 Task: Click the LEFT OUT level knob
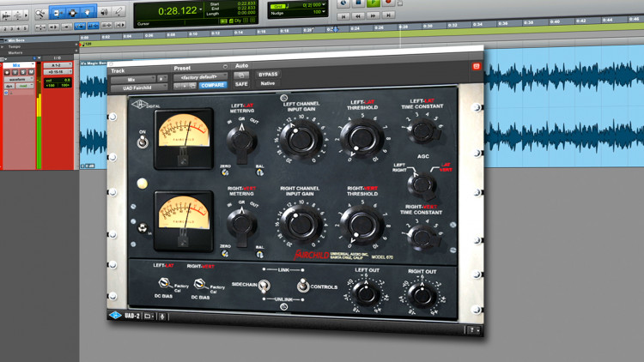(366, 293)
